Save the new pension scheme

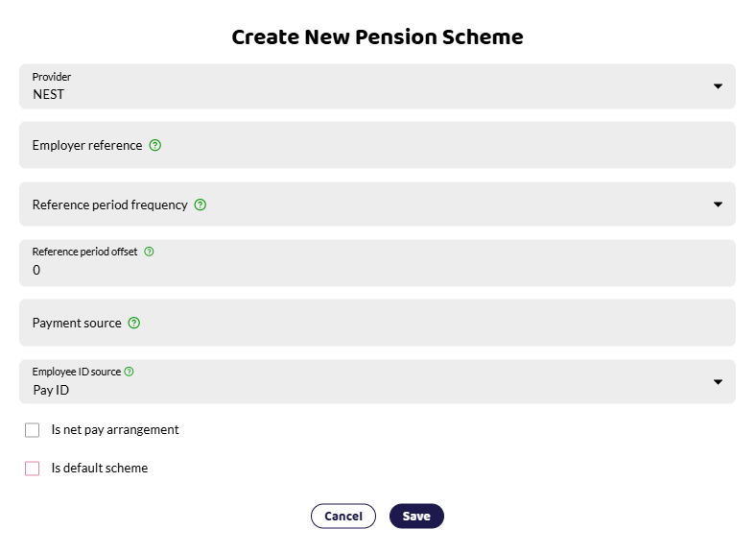coord(416,516)
